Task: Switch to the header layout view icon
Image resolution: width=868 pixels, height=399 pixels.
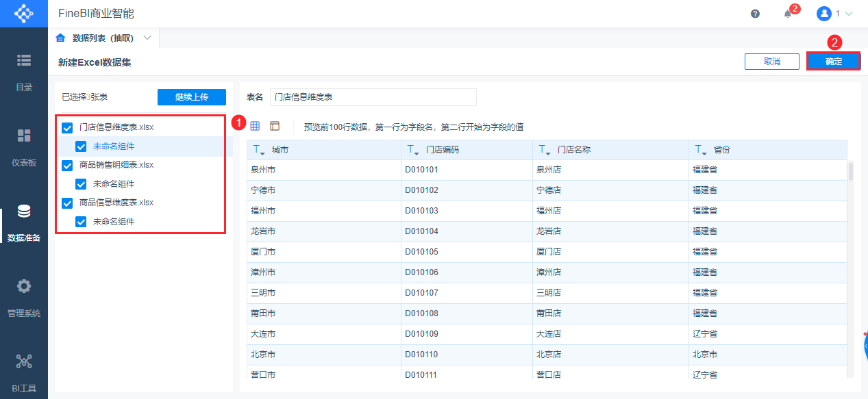Action: pyautogui.click(x=275, y=126)
